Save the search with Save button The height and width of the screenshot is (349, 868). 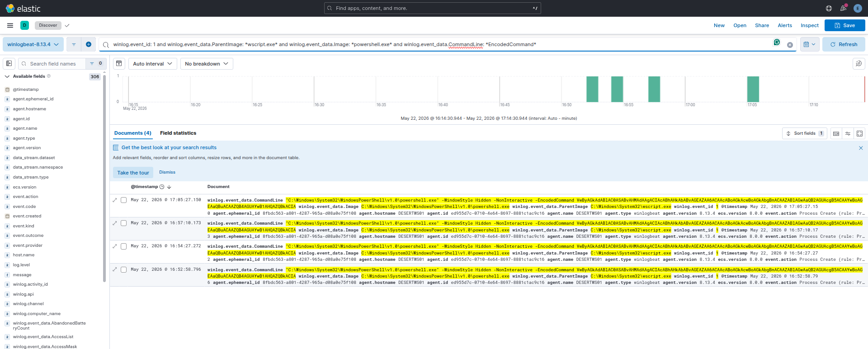pos(844,25)
